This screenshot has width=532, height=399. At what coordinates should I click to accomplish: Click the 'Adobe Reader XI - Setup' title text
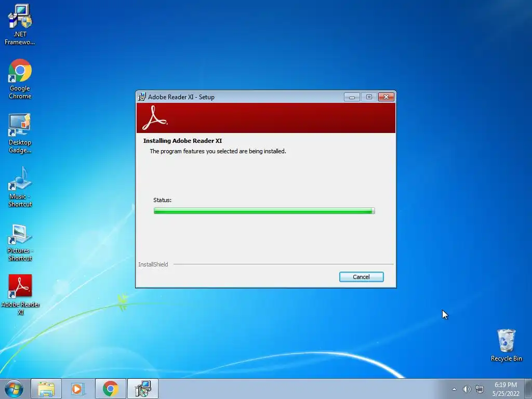pyautogui.click(x=181, y=97)
